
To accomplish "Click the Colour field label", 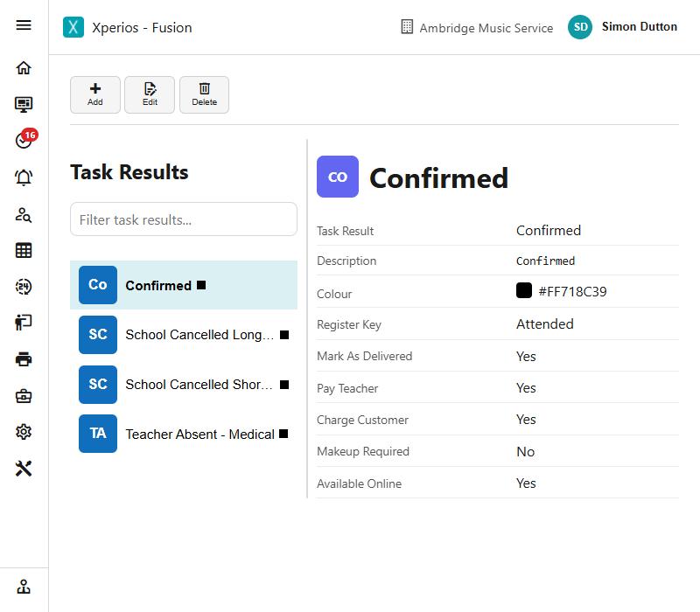I will click(x=334, y=294).
